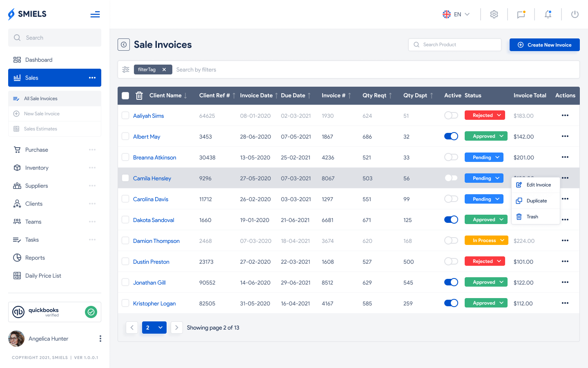Expand the page number dropdown
The width and height of the screenshot is (588, 368).
click(160, 328)
